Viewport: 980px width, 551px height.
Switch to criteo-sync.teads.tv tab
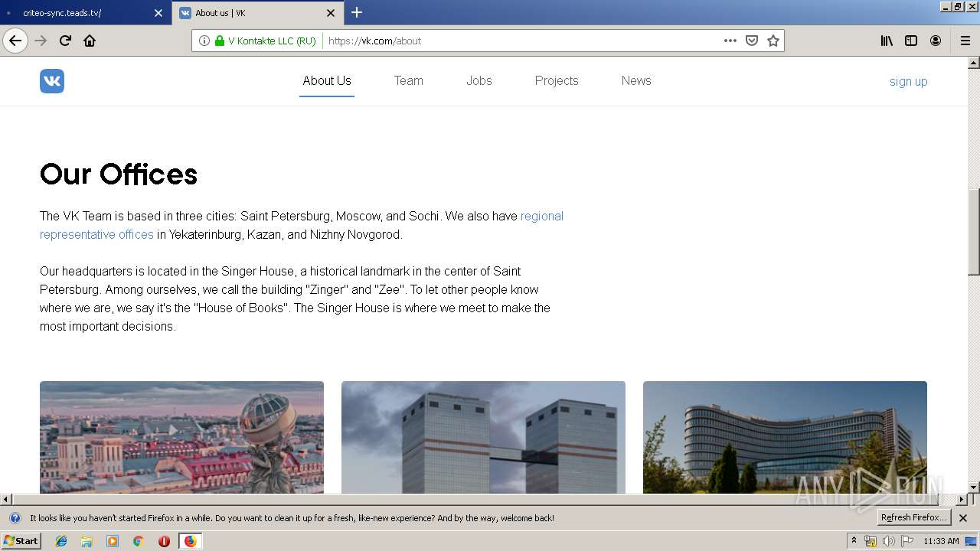coord(84,13)
